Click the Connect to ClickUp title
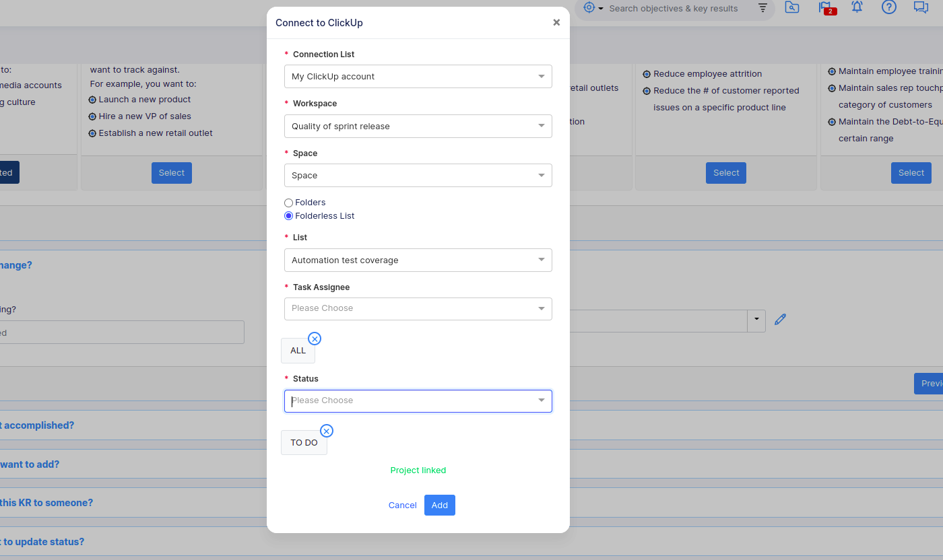The image size is (943, 560). click(319, 23)
